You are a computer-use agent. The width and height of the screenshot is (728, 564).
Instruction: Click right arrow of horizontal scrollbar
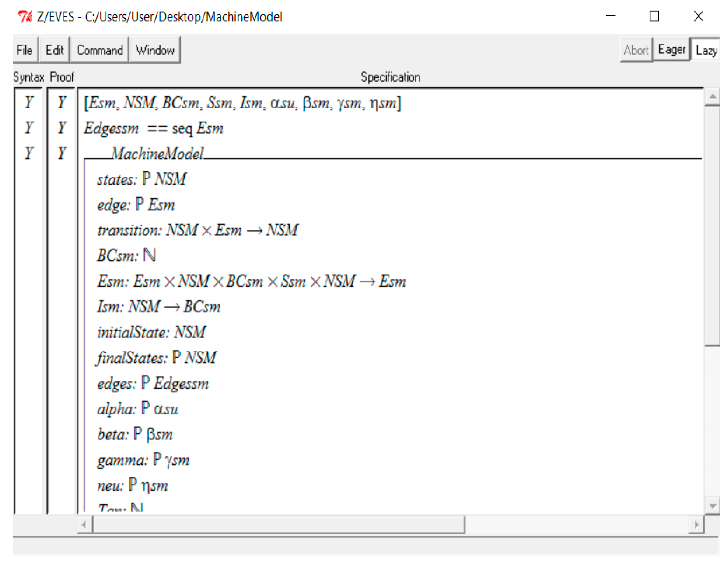(696, 525)
